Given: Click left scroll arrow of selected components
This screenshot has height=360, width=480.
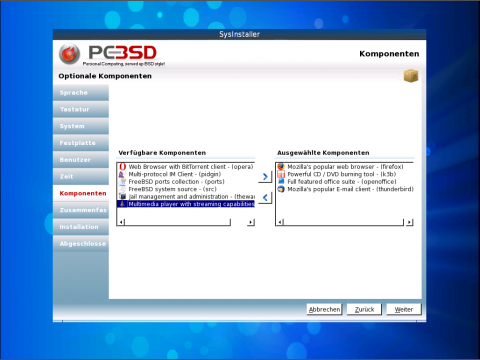Looking at the screenshot, I should pos(280,222).
